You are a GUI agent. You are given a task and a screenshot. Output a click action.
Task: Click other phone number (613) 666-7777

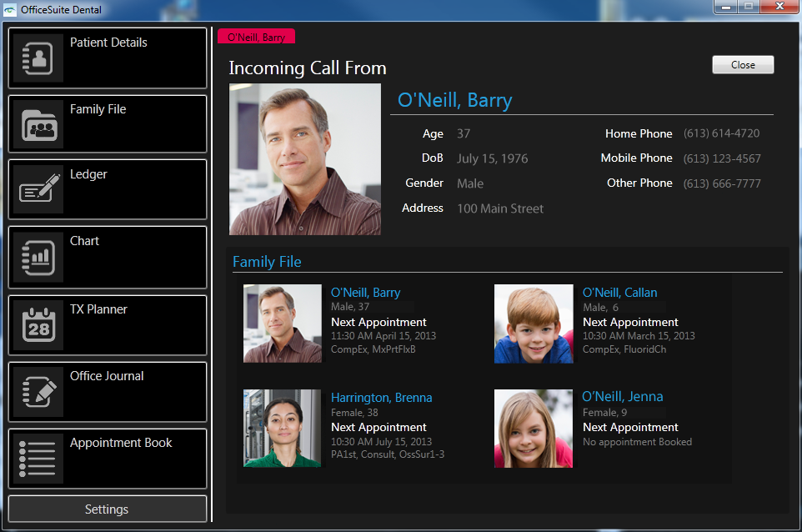pos(722,183)
